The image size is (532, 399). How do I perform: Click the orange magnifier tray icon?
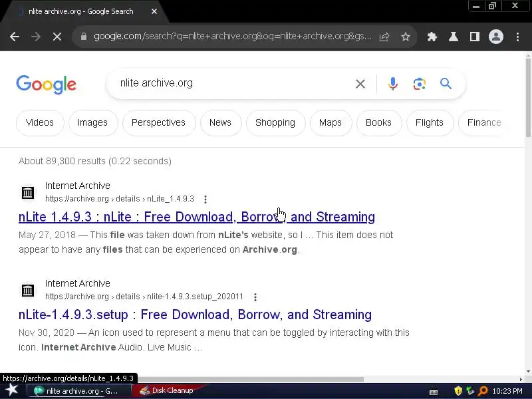[x=483, y=391]
